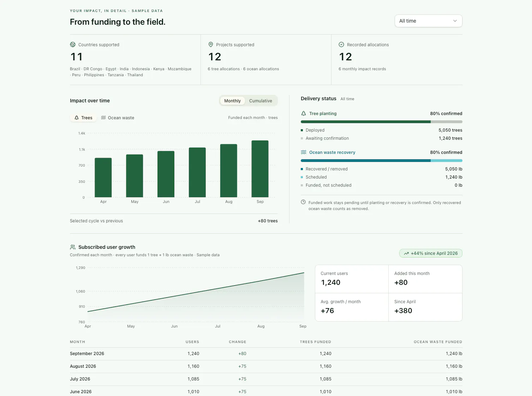The height and width of the screenshot is (396, 532).
Task: Click the Sep bar in the Impact chart
Action: (260, 169)
